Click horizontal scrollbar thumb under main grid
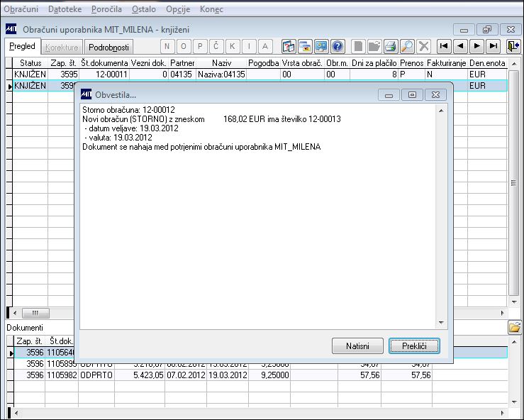This screenshot has height=420, width=524. point(35,314)
